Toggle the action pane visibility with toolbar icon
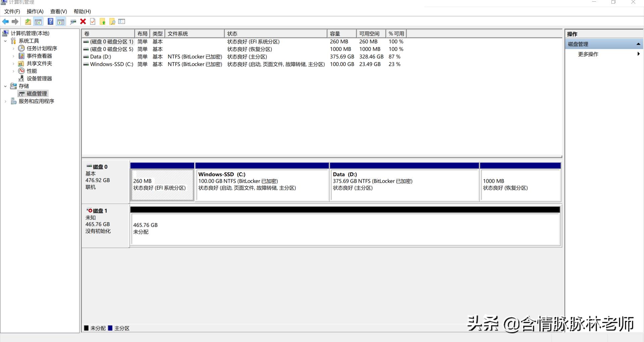Image resolution: width=644 pixels, height=342 pixels. tap(60, 21)
